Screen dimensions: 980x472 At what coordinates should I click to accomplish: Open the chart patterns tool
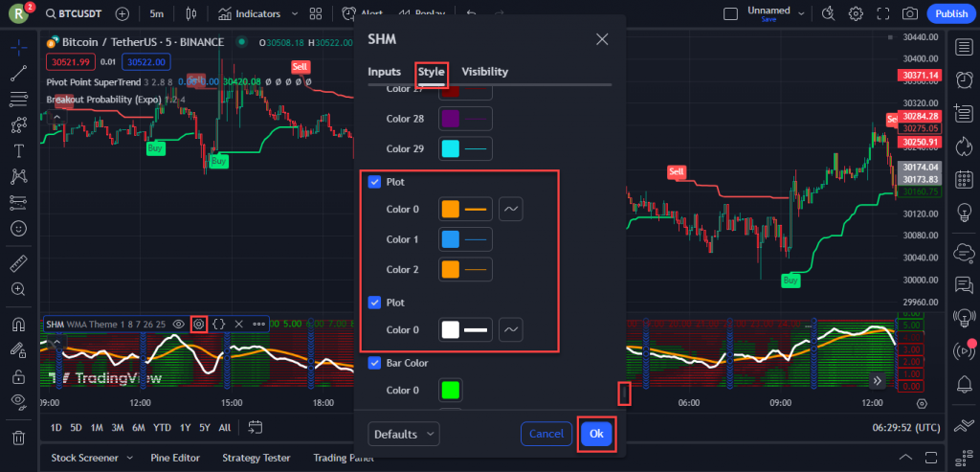pos(19,177)
